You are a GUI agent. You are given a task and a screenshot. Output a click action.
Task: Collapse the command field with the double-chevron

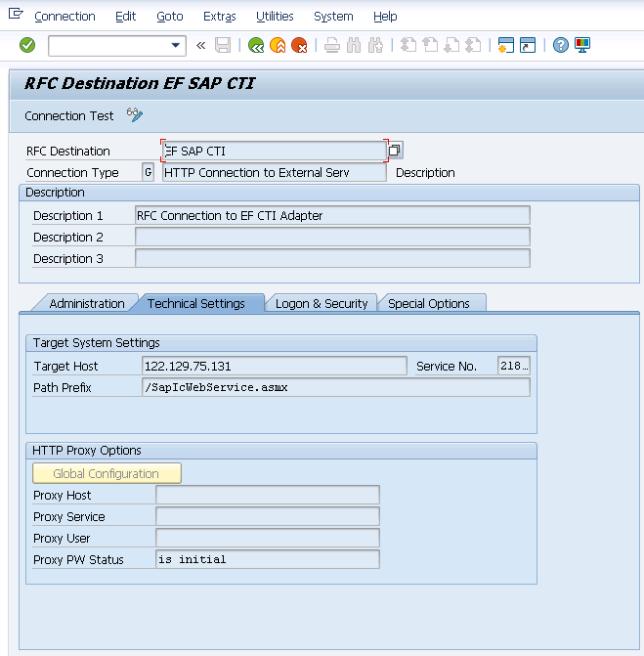click(201, 45)
